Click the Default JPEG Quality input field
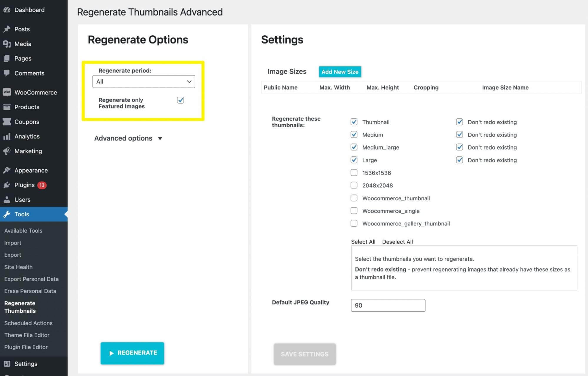The height and width of the screenshot is (376, 588). tap(388, 305)
